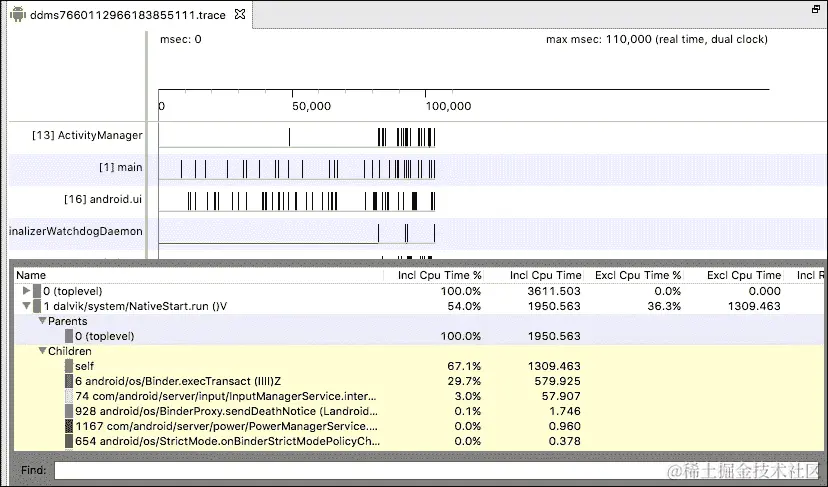Click swatch of BinderProxy.sendDeathNotice child
The image size is (828, 487).
69,411
